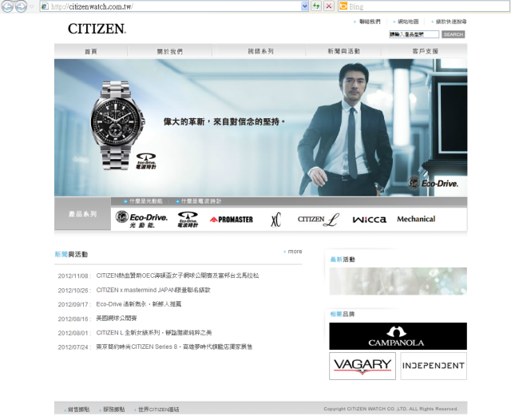Screen dimensions: 511x420
Task: Click the top-right quick search link
Action: tap(451, 22)
